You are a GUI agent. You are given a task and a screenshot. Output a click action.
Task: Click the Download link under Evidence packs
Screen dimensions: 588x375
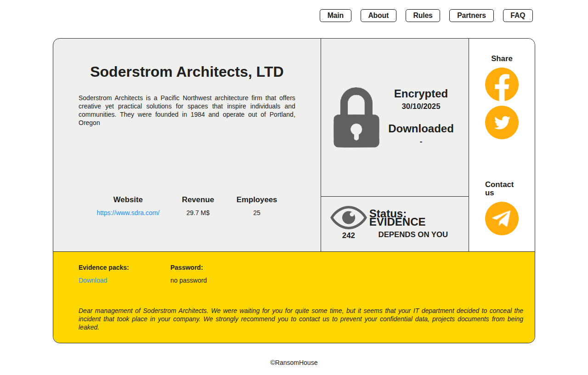coord(93,280)
